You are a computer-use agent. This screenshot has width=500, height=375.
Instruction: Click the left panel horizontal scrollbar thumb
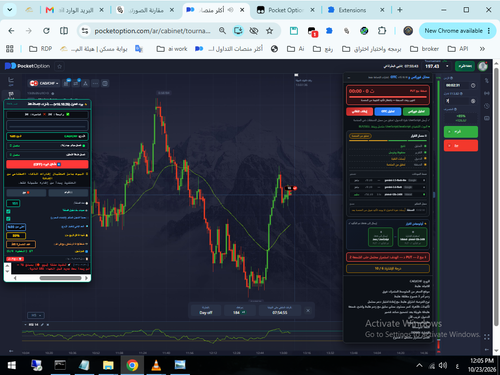pos(60,278)
